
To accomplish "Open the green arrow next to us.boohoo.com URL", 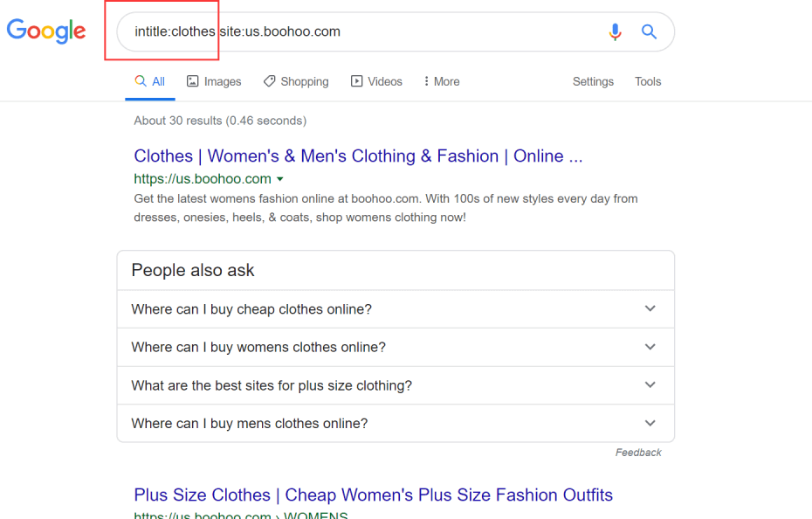I will click(280, 179).
